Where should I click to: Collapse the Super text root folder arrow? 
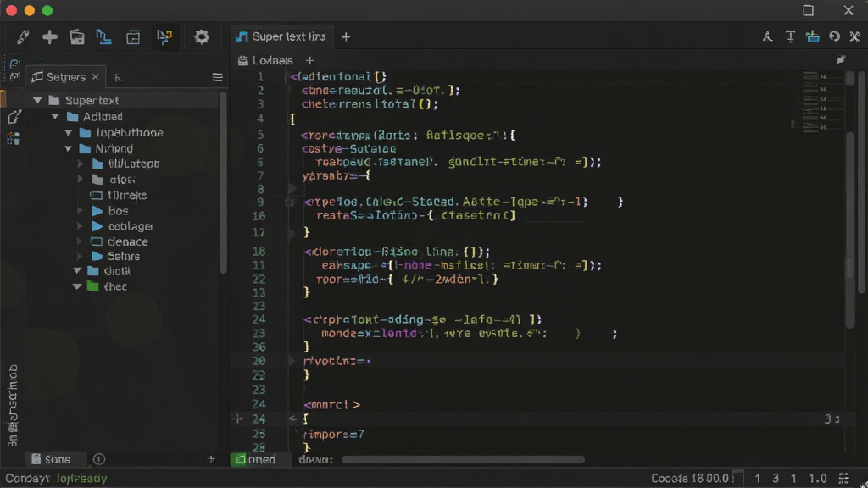37,100
